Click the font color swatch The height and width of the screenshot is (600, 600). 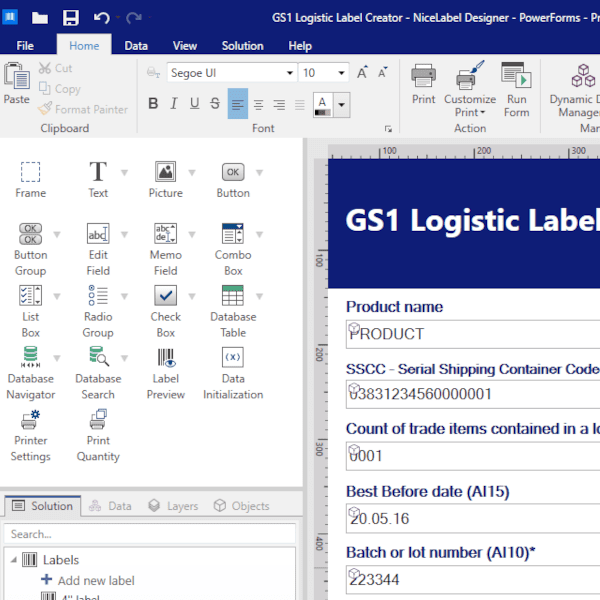click(323, 104)
